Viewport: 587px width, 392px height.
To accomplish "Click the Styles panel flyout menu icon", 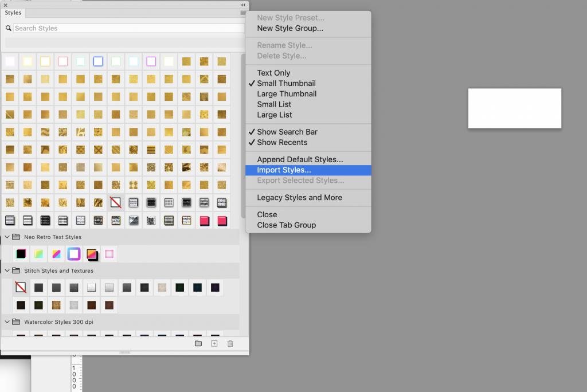I will click(x=243, y=13).
